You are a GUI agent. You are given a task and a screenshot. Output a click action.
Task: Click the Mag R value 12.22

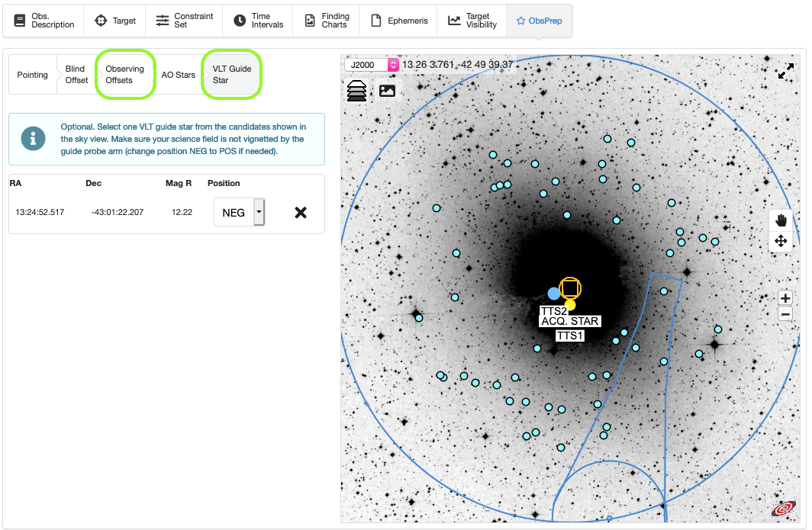point(182,212)
